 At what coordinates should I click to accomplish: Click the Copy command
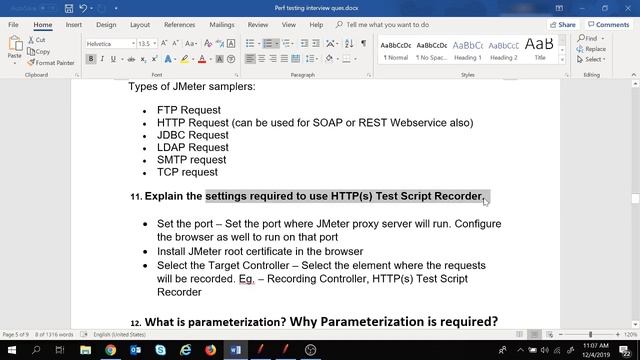coord(39,51)
